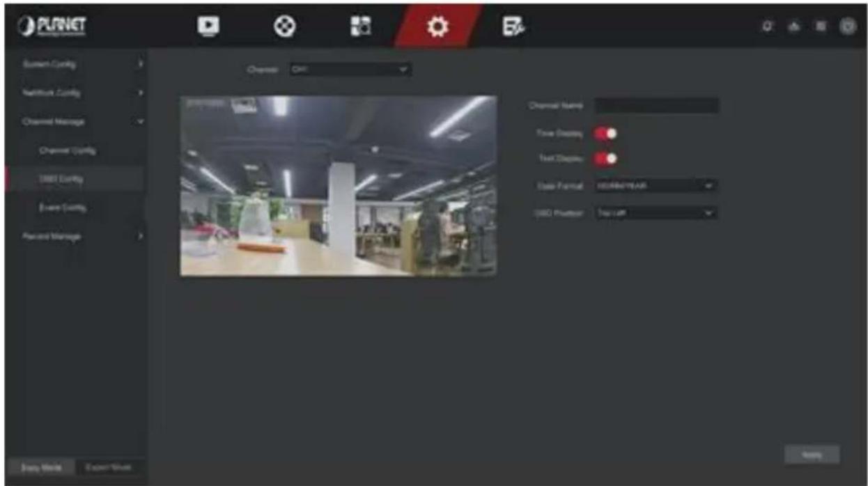Select the highlighted gear settings tab

pos(437,25)
